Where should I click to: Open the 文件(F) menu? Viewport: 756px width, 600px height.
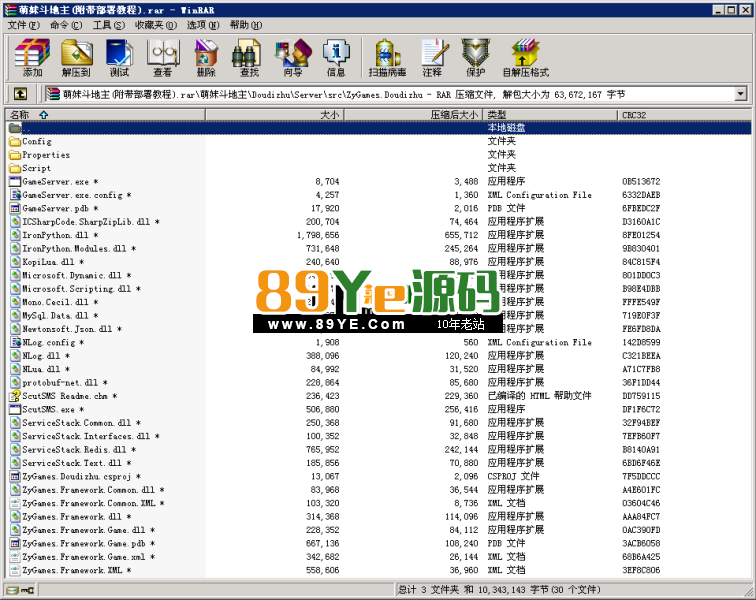coord(23,25)
